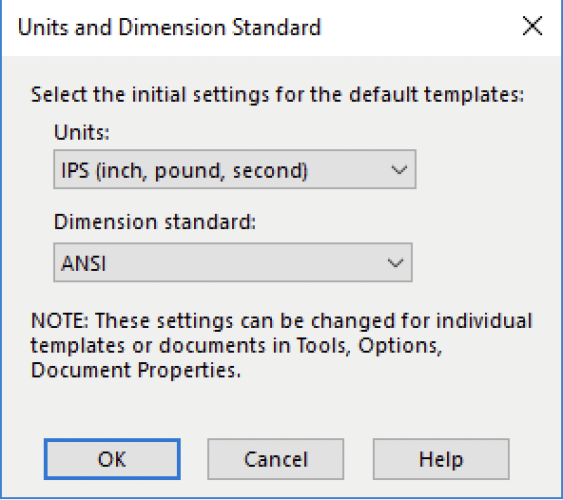
Task: Click the 'Select the initial settings' instruction text
Action: [x=277, y=95]
